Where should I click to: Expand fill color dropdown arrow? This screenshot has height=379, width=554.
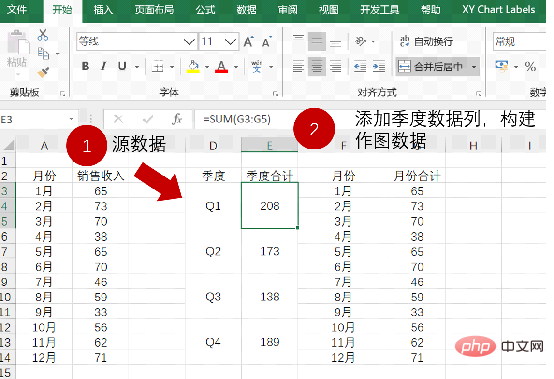pos(207,67)
